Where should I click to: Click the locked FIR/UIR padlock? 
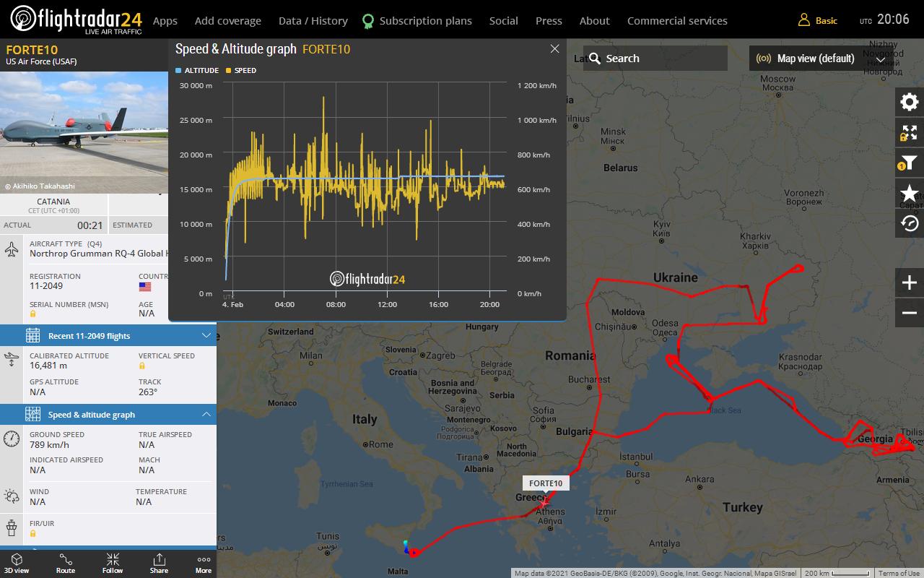click(33, 534)
